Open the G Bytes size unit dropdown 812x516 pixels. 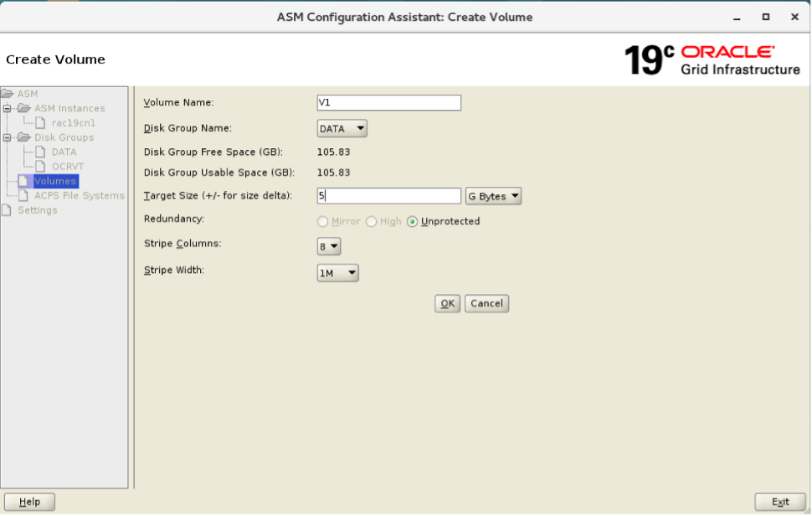[493, 196]
